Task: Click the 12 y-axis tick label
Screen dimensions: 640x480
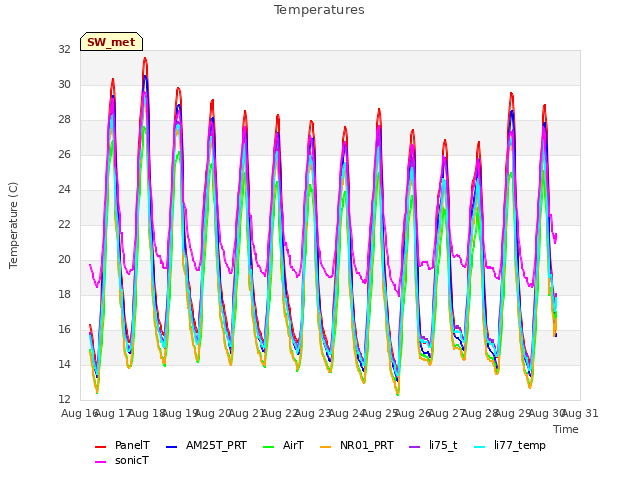Action: point(64,399)
